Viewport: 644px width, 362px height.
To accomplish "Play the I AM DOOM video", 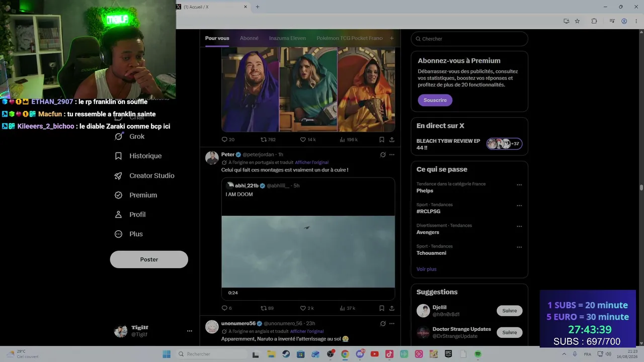I will [x=308, y=251].
